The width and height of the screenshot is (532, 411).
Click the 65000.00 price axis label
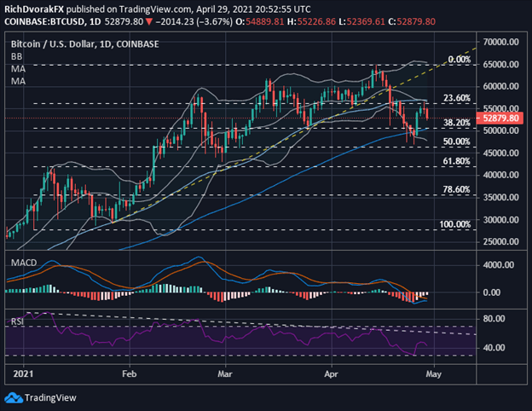tap(500, 64)
